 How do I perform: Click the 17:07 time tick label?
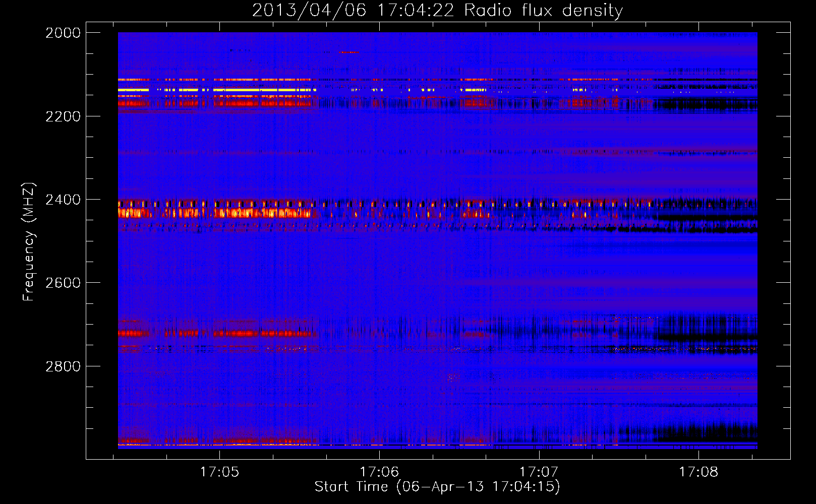pyautogui.click(x=539, y=472)
